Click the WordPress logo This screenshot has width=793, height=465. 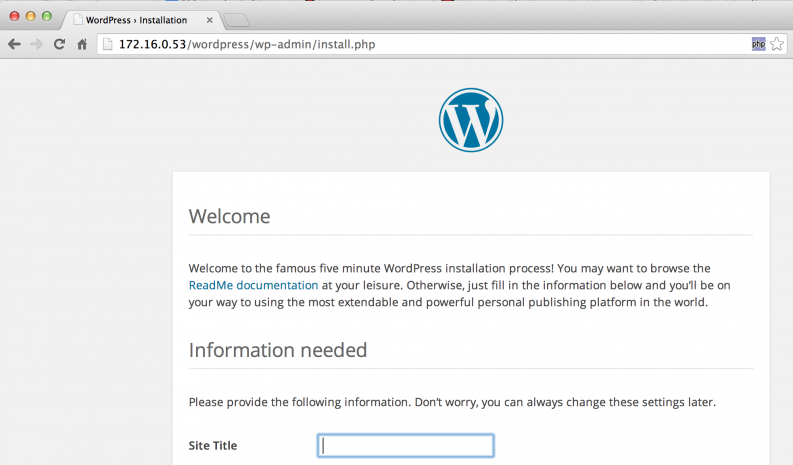pyautogui.click(x=471, y=120)
